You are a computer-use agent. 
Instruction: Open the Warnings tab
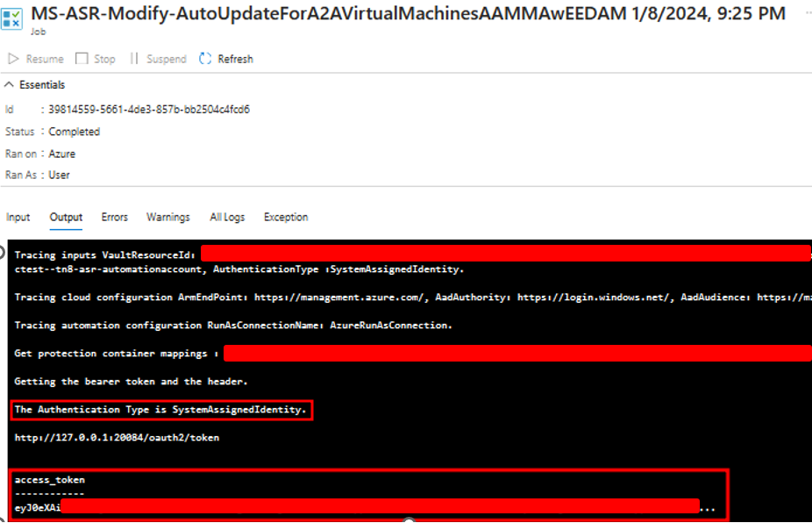tap(168, 217)
